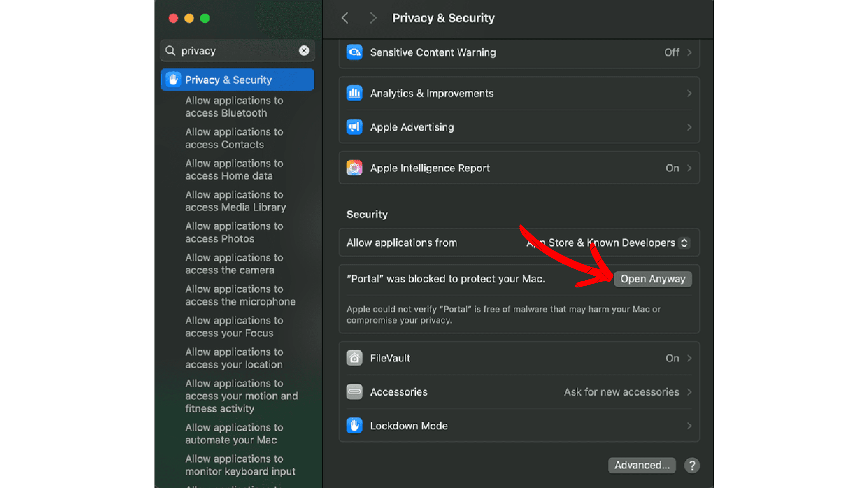
Task: Select Allow applications to access Photos
Action: [x=234, y=232]
